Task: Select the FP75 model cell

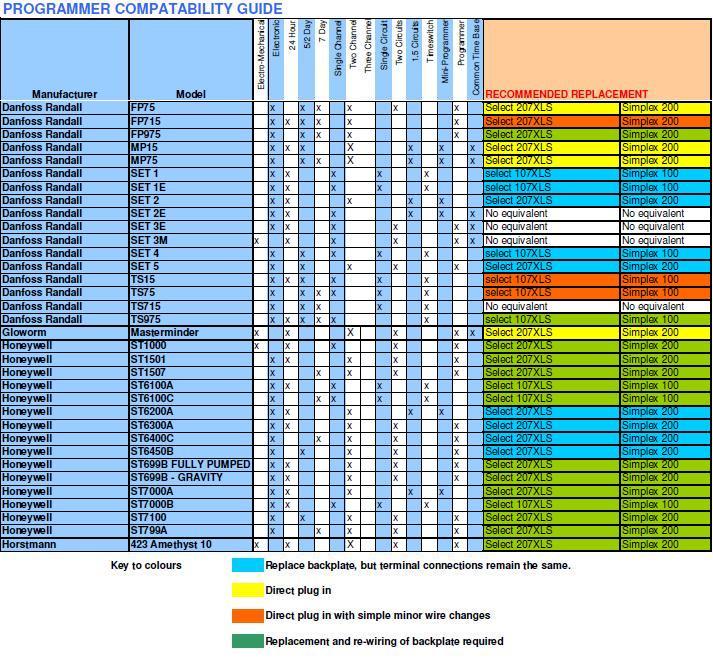Action: pos(190,107)
